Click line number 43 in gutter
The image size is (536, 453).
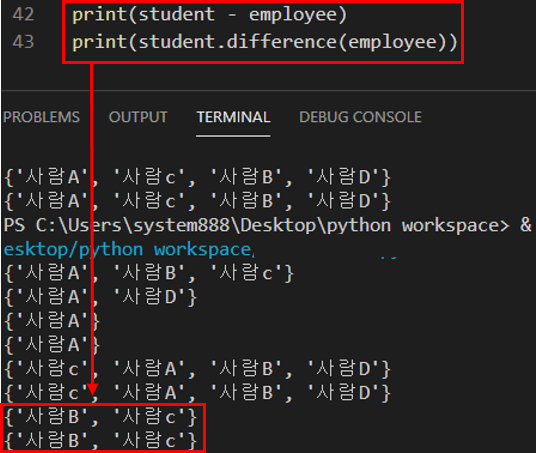[23, 42]
